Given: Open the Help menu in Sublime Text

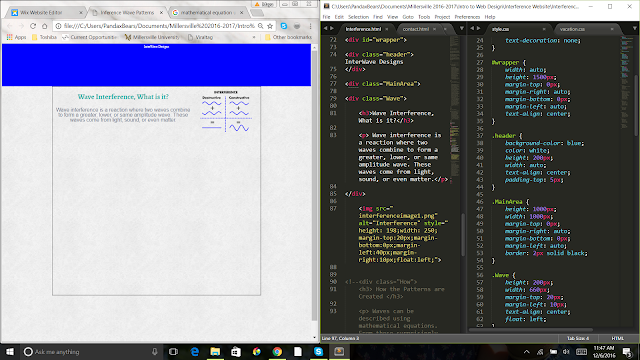Looking at the screenshot, I should [490, 17].
